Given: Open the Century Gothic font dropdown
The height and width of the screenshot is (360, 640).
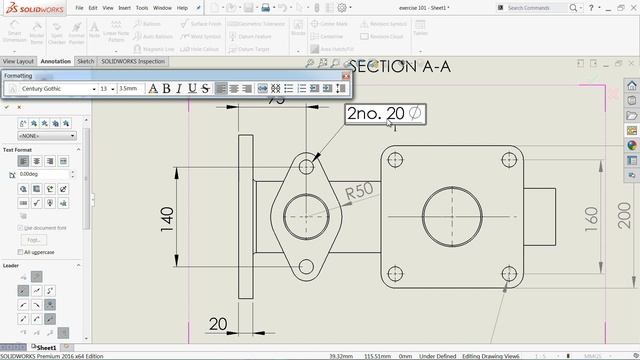Looking at the screenshot, I should point(94,89).
